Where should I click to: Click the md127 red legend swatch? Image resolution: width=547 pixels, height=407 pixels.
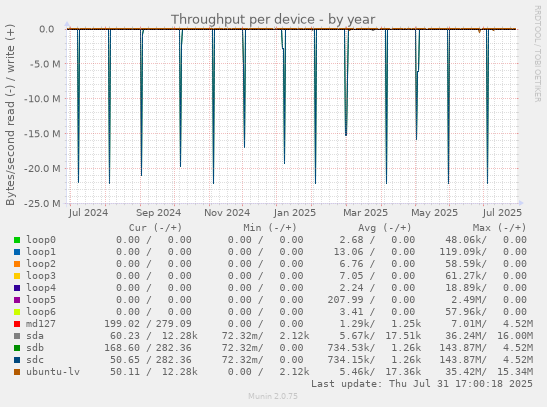click(17, 324)
